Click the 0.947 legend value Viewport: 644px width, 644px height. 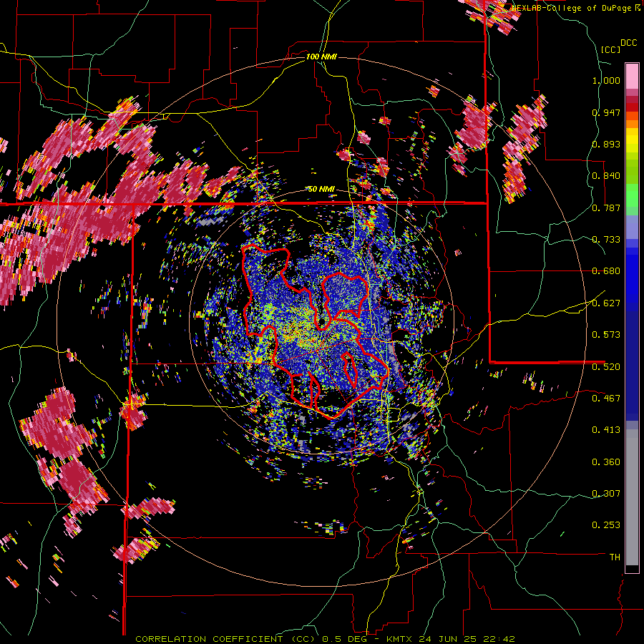pyautogui.click(x=606, y=112)
